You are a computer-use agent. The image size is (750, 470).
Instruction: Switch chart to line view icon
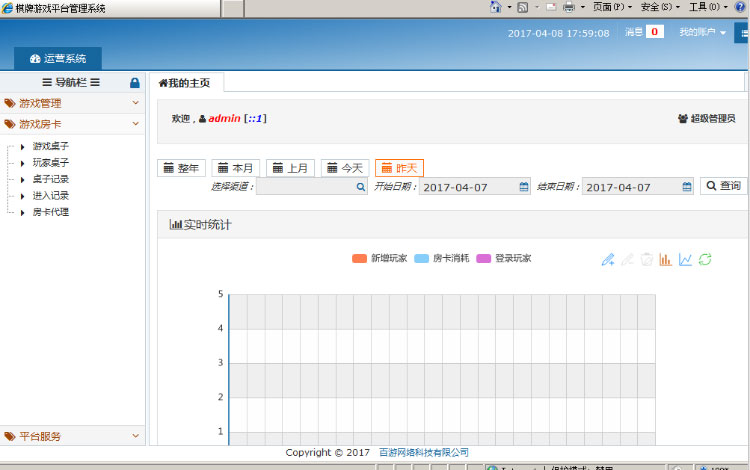coord(685,259)
